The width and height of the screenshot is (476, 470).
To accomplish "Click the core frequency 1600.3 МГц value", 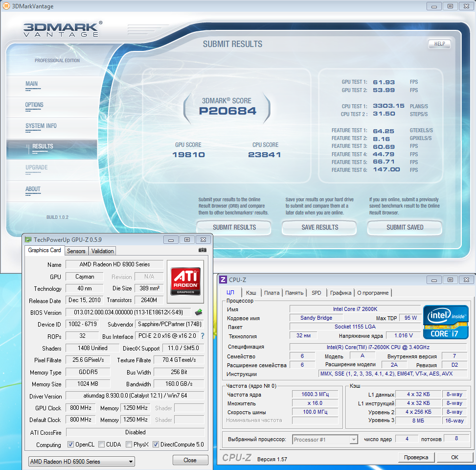I will click(315, 394).
